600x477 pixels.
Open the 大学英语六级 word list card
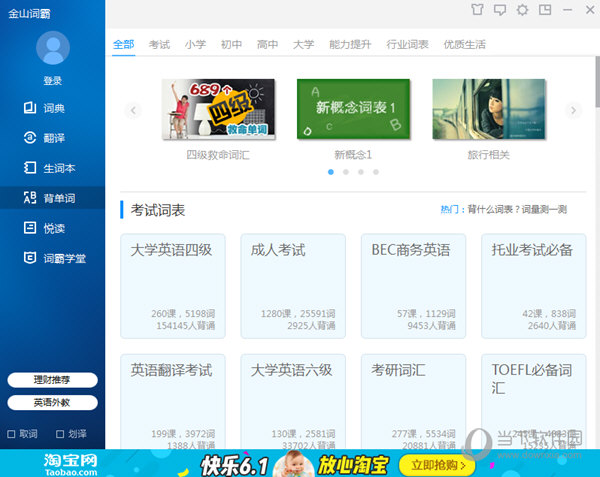[x=293, y=401]
